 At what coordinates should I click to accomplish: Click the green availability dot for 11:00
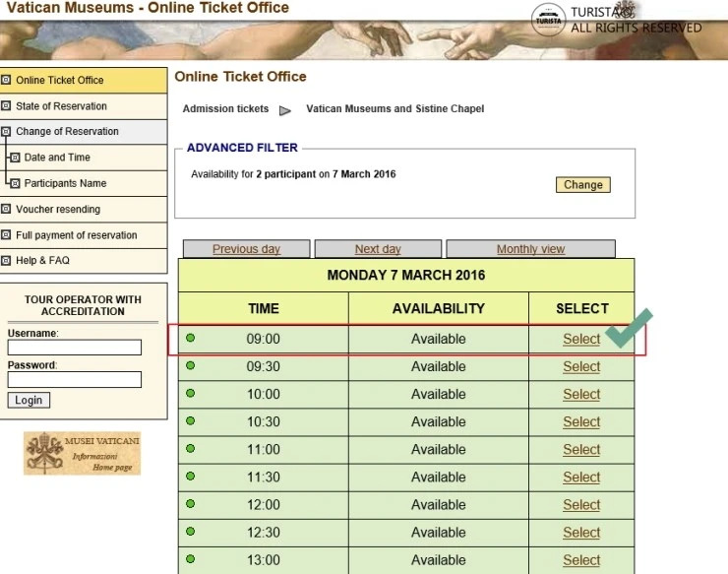pos(190,449)
